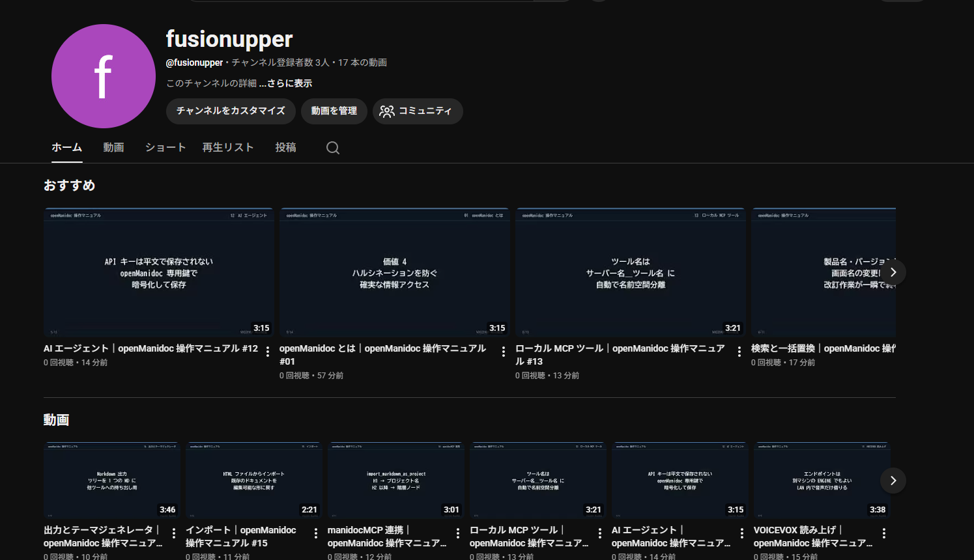Click 動画を管理 button
This screenshot has width=974, height=560.
pyautogui.click(x=334, y=111)
